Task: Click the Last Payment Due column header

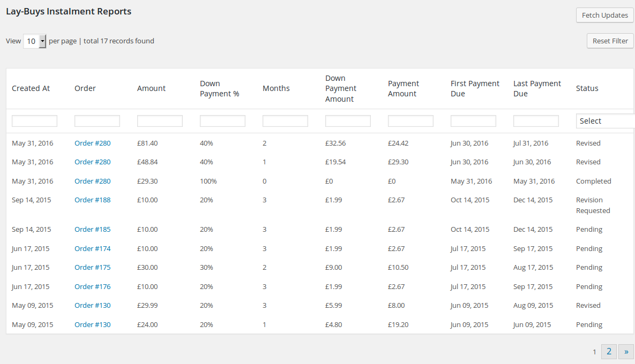Action: (537, 88)
